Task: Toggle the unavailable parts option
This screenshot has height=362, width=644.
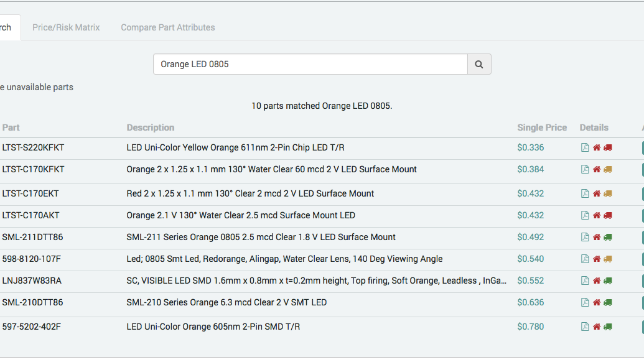Action: point(37,87)
